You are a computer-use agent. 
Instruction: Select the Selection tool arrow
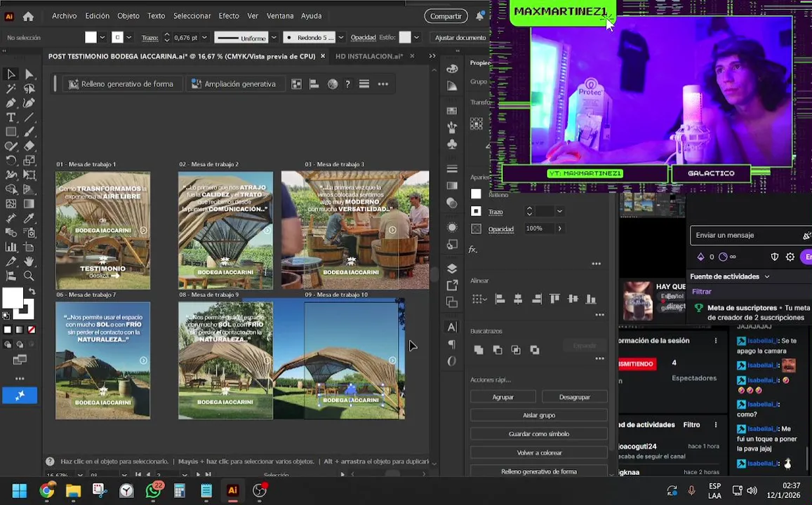click(11, 74)
